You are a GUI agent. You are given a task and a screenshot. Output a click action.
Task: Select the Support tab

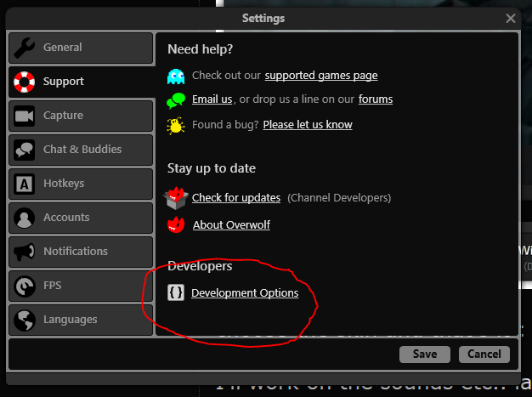click(x=82, y=82)
